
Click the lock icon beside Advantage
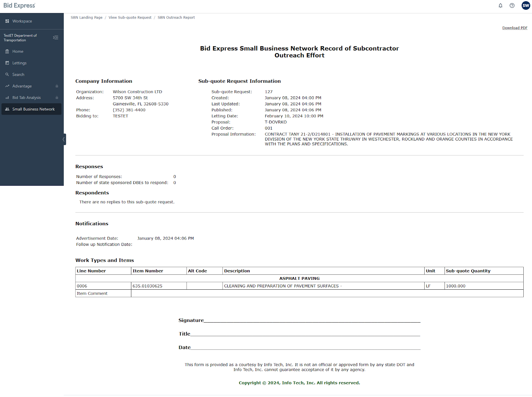coord(57,86)
